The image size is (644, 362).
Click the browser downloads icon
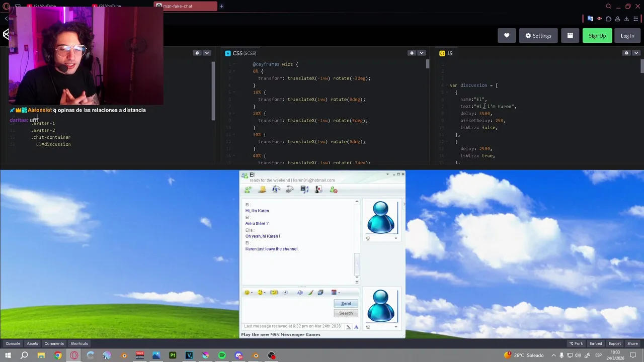click(x=627, y=19)
